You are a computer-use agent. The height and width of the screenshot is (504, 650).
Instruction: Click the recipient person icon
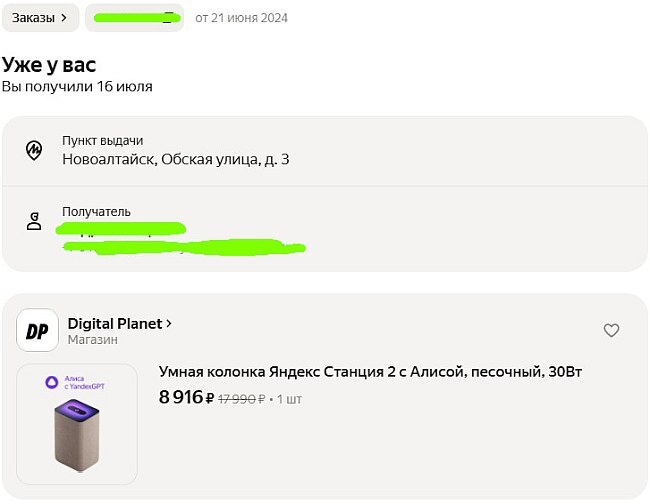pos(34,222)
